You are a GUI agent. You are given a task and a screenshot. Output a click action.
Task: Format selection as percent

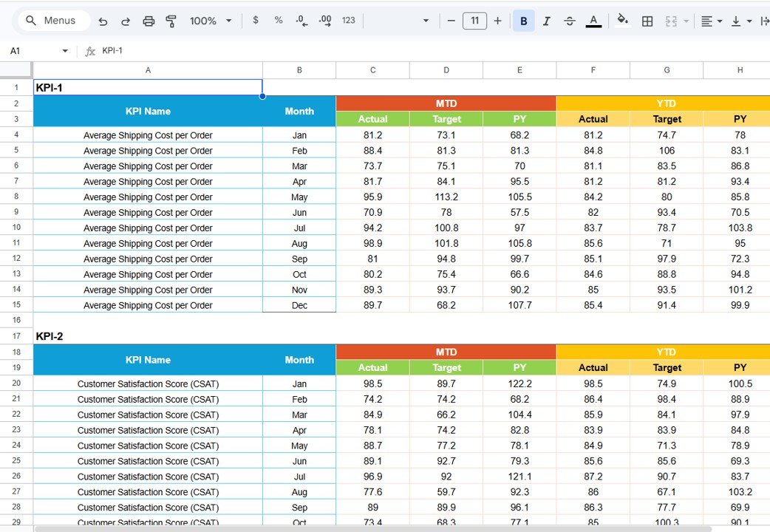(x=278, y=21)
